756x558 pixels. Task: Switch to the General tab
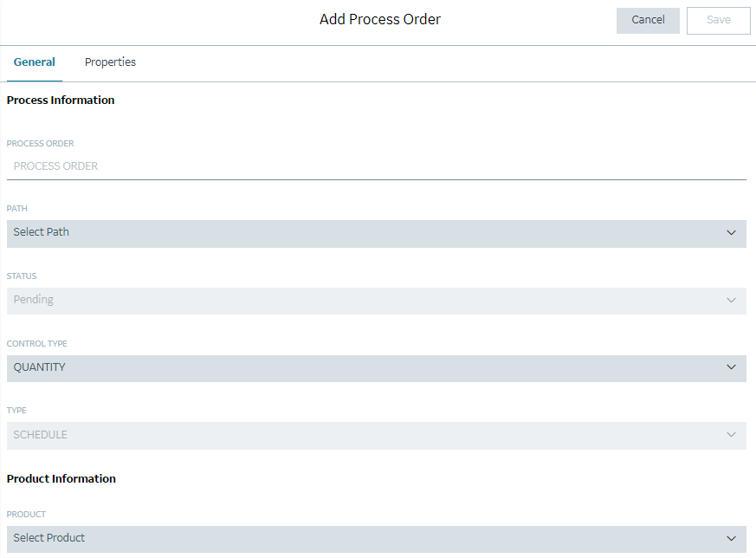tap(35, 62)
